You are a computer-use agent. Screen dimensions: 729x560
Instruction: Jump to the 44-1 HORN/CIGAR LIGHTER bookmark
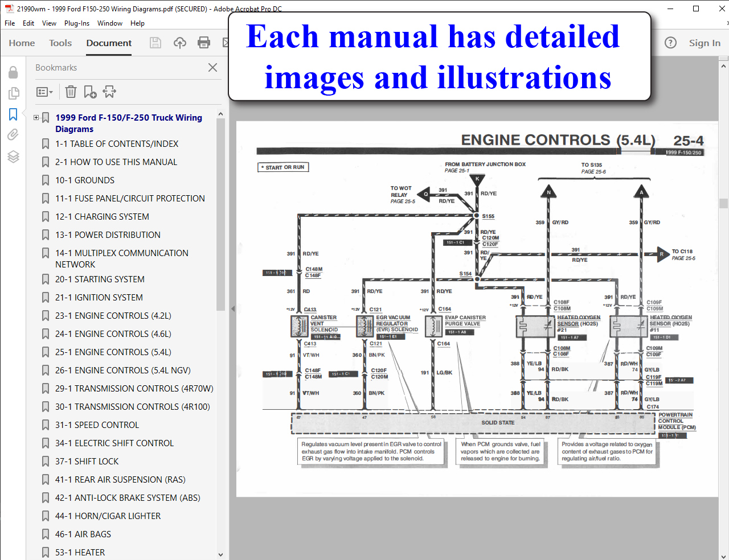pos(108,516)
